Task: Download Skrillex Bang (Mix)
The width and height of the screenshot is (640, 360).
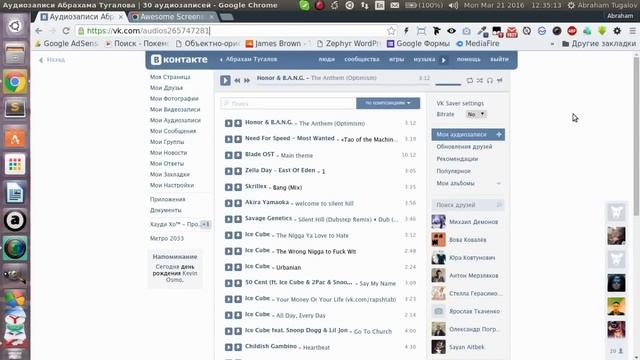Action: (x=238, y=187)
